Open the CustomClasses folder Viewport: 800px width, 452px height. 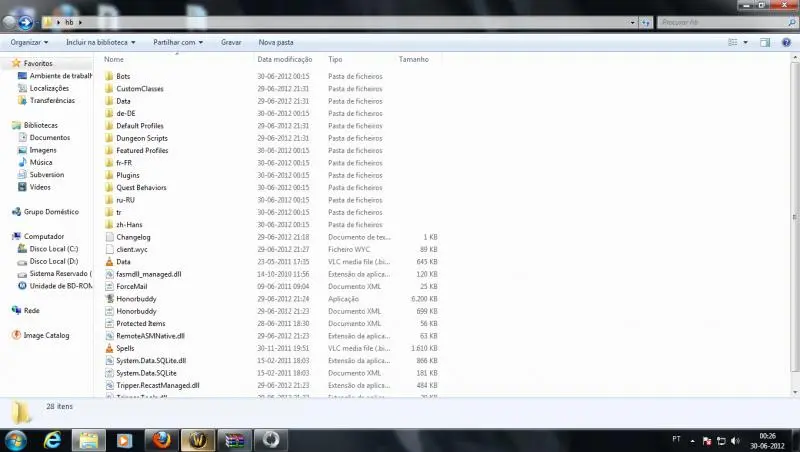pyautogui.click(x=139, y=89)
